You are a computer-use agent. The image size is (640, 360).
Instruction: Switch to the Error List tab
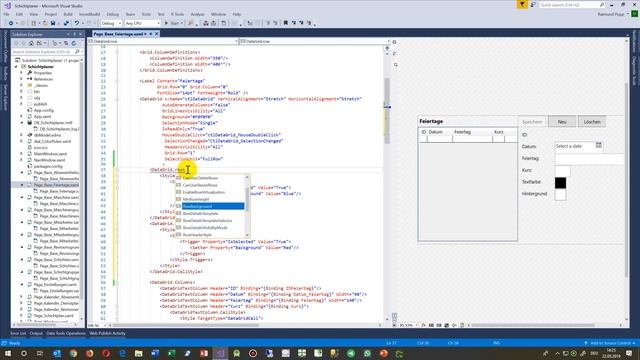tap(18, 333)
